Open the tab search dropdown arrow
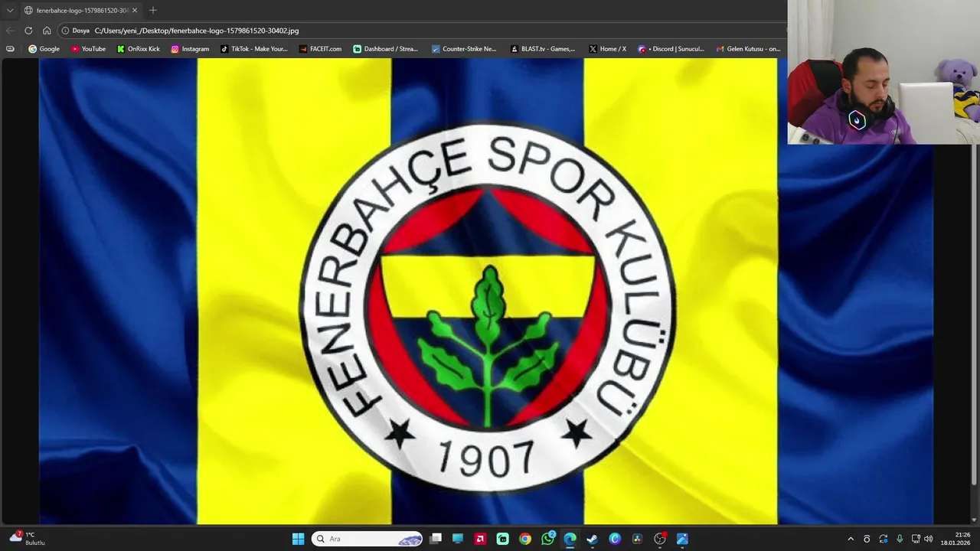The image size is (980, 551). click(10, 10)
